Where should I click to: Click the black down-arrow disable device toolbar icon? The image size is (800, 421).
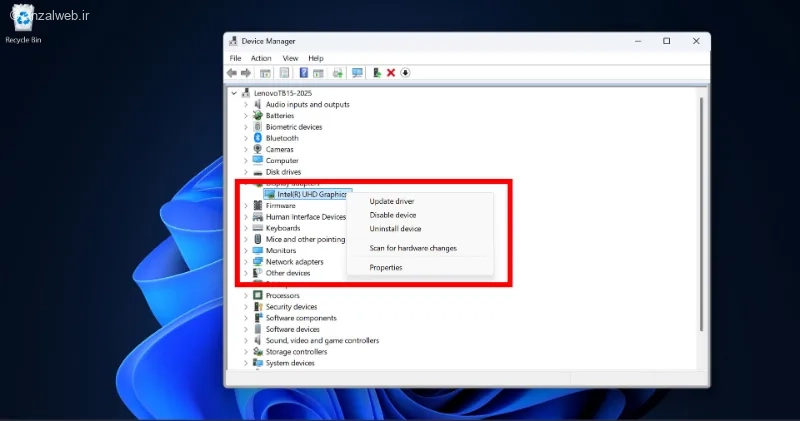(x=406, y=73)
